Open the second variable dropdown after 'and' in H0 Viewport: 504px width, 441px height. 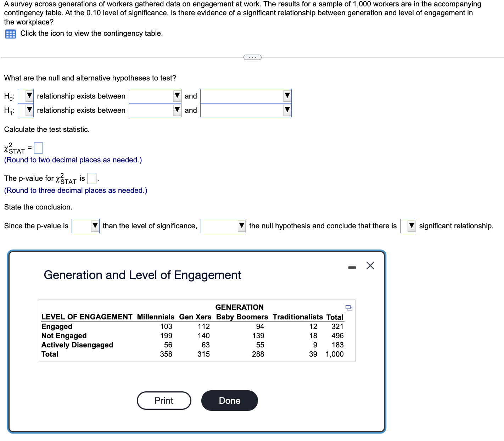pos(286,96)
